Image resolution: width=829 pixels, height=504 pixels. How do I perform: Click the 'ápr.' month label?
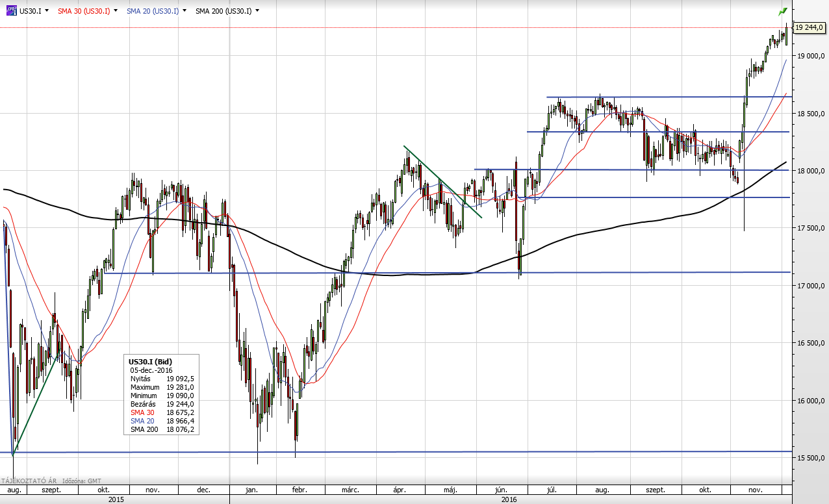401,490
